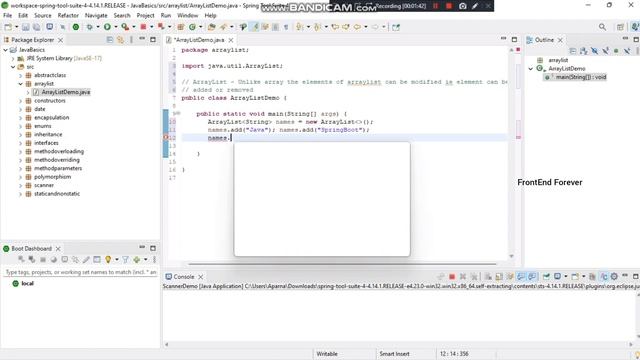Click the Debug bug icon in toolbar
The height and width of the screenshot is (360, 640).
(x=89, y=27)
